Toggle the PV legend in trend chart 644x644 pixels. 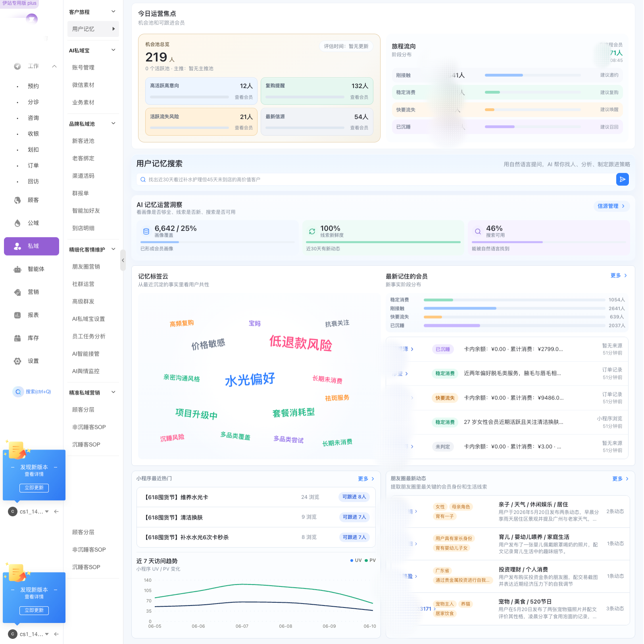pyautogui.click(x=370, y=561)
